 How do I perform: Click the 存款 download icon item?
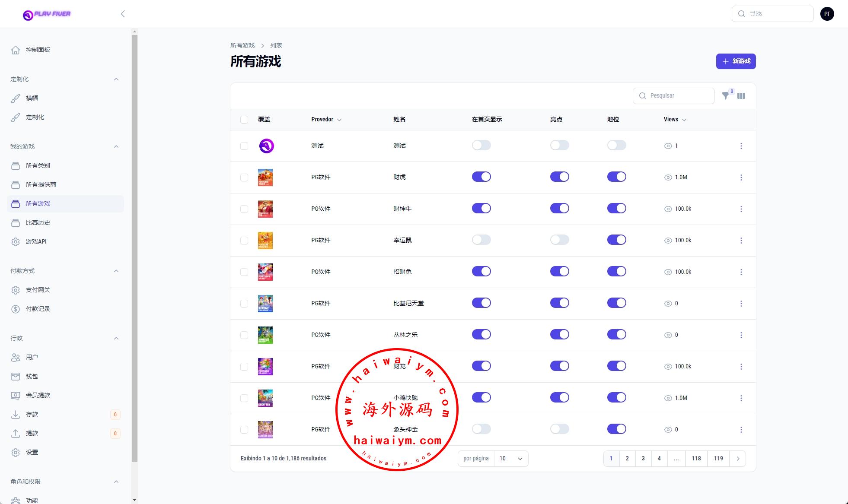(x=16, y=414)
